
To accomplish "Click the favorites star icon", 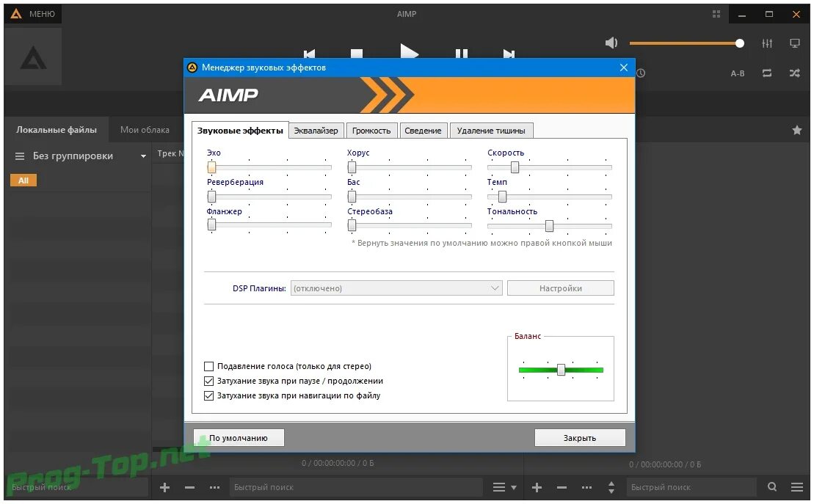I will coord(797,130).
